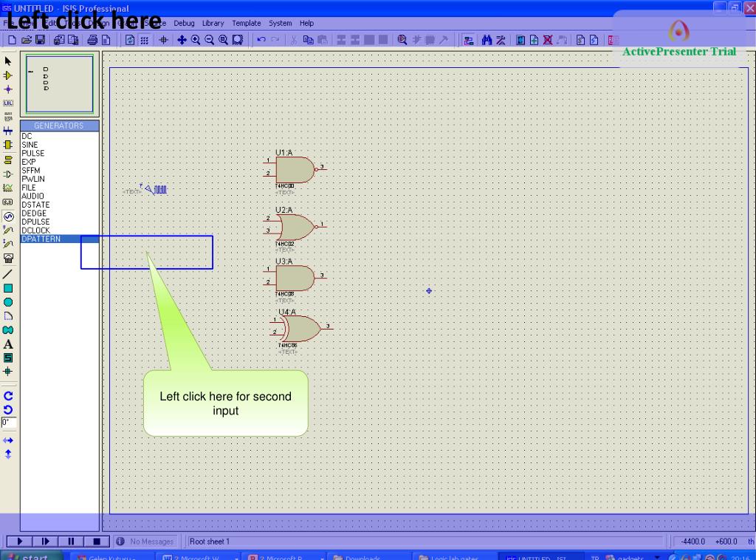Step the simulation by one frame
Image resolution: width=756 pixels, height=560 pixels.
[45, 542]
